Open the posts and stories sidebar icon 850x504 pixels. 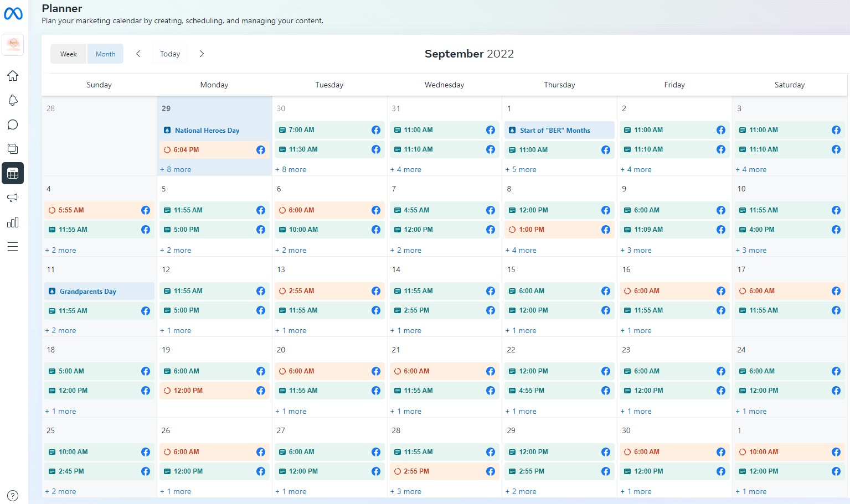point(13,149)
